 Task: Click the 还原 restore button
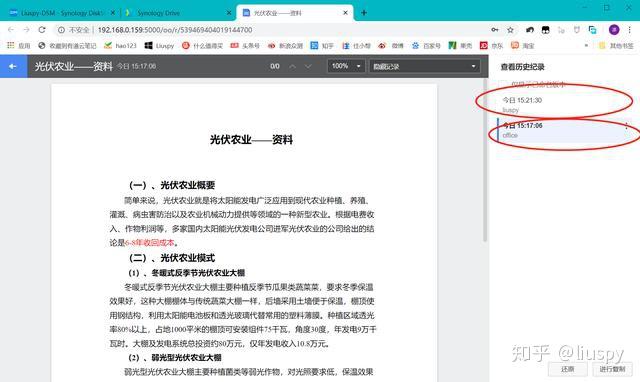click(x=567, y=369)
